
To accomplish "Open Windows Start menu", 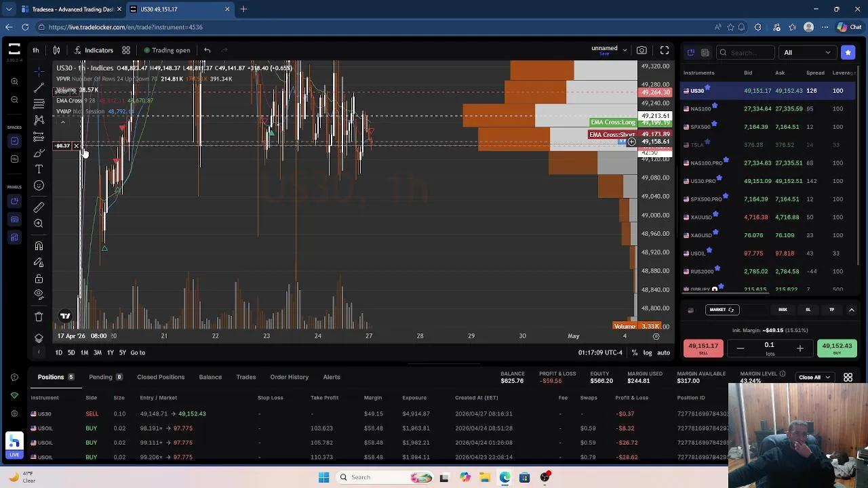I will click(323, 477).
